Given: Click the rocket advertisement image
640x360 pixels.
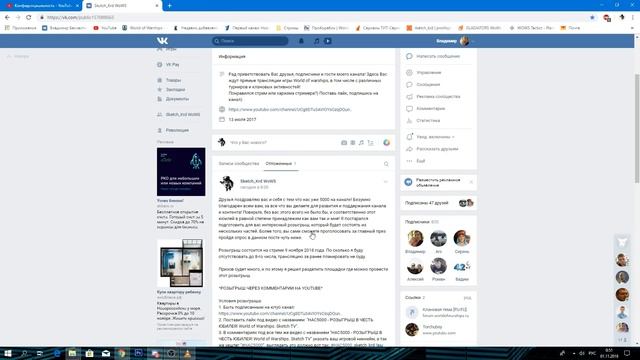Looking at the screenshot, I should pyautogui.click(x=181, y=172).
